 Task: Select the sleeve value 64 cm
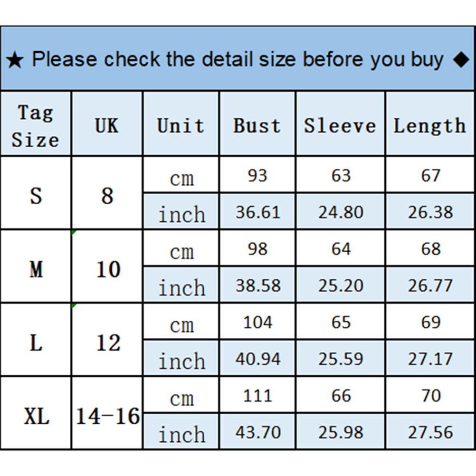click(341, 249)
